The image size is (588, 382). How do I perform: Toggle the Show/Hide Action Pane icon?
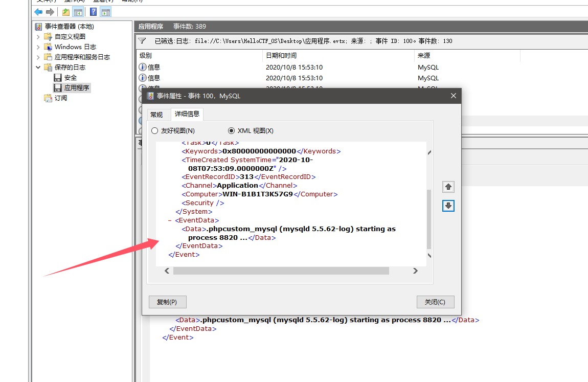[106, 12]
